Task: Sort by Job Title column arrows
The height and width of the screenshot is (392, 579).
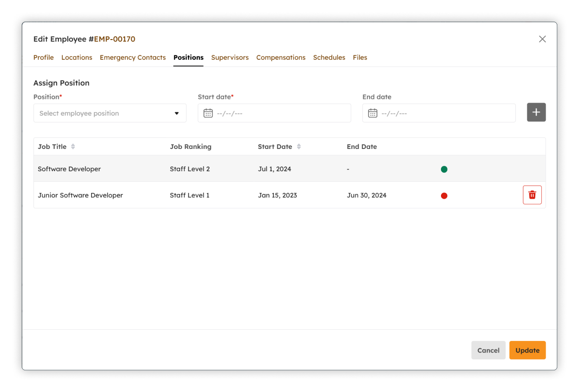Action: click(x=73, y=147)
